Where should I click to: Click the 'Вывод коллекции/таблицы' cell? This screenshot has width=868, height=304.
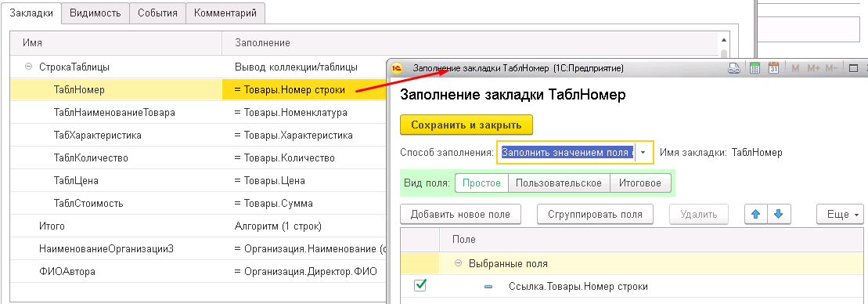point(304,67)
